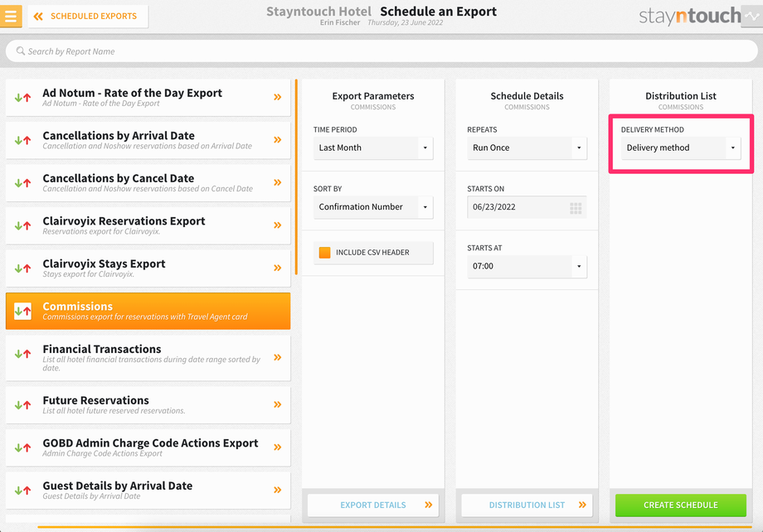Click export arrows icon for Guest Details by Arrival Date
The image size is (763, 532).
[22, 491]
